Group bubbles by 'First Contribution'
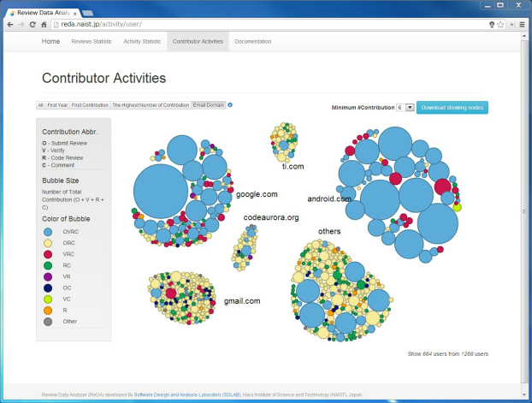The image size is (532, 403). click(90, 105)
